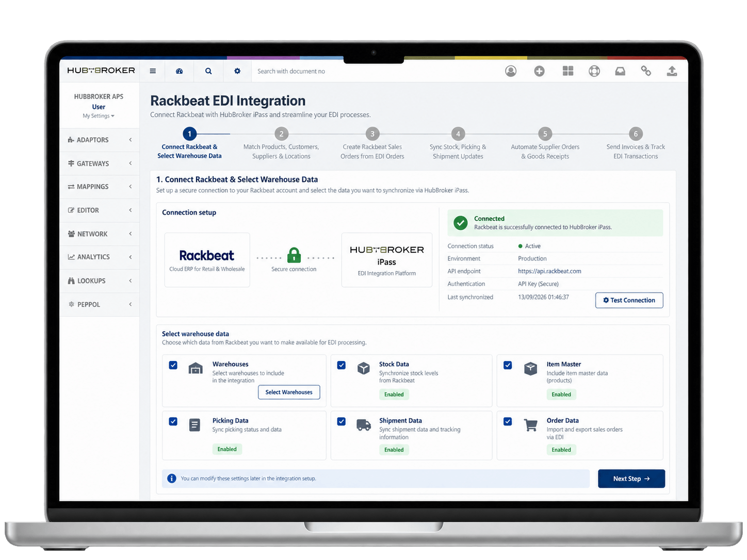Click the Order Data cart icon
This screenshot has height=560, width=747.
tap(531, 425)
